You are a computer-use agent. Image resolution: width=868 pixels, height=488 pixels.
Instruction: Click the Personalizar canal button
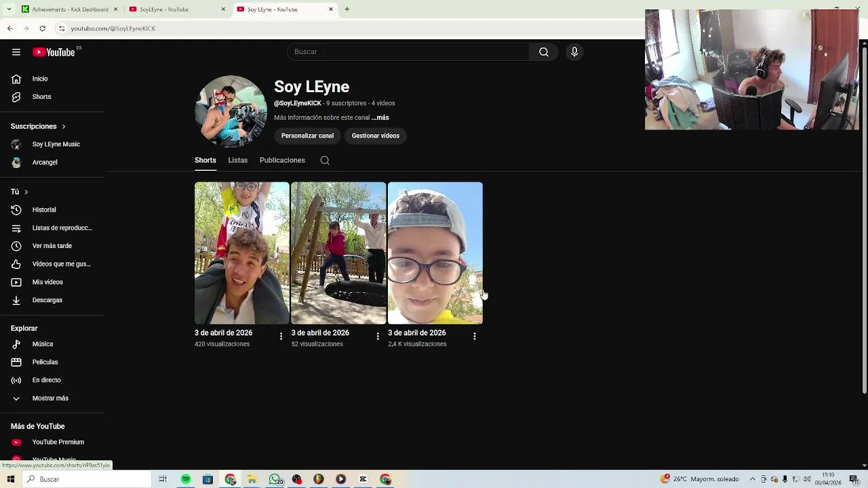[307, 136]
